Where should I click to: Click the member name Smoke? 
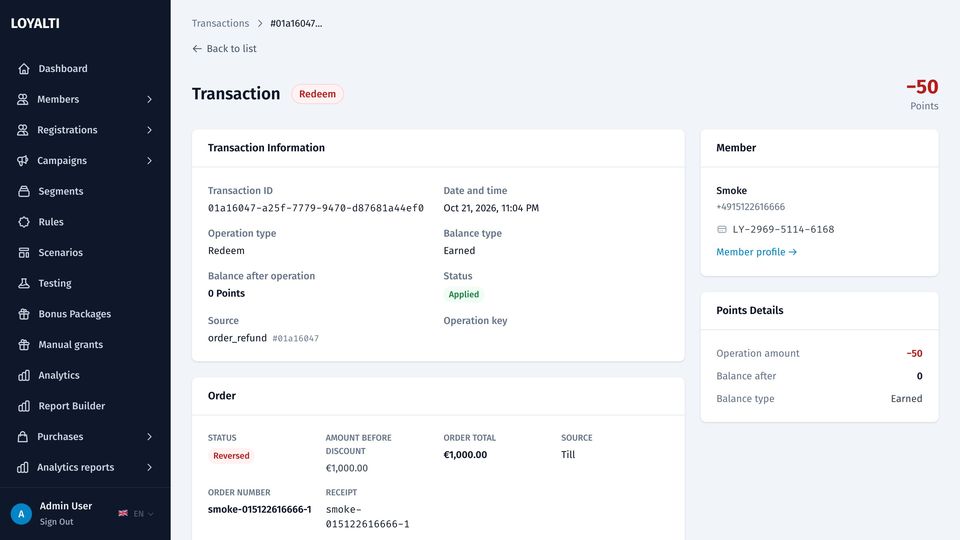[x=732, y=190]
